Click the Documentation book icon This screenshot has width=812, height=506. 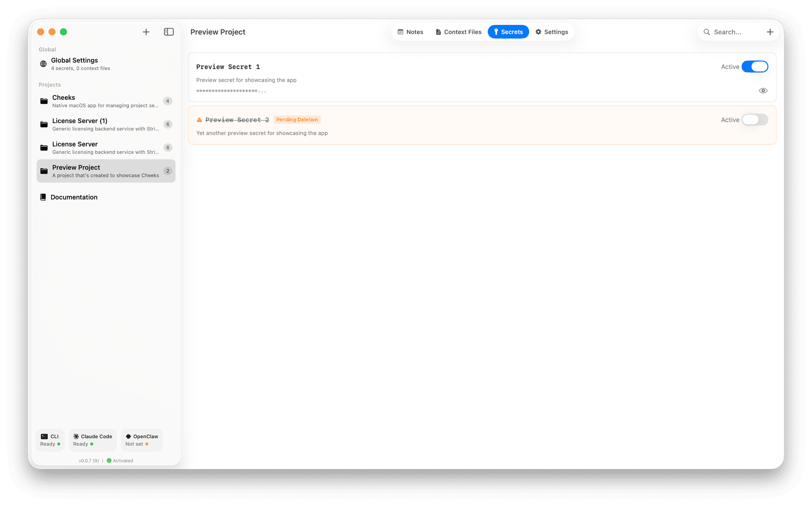(43, 197)
